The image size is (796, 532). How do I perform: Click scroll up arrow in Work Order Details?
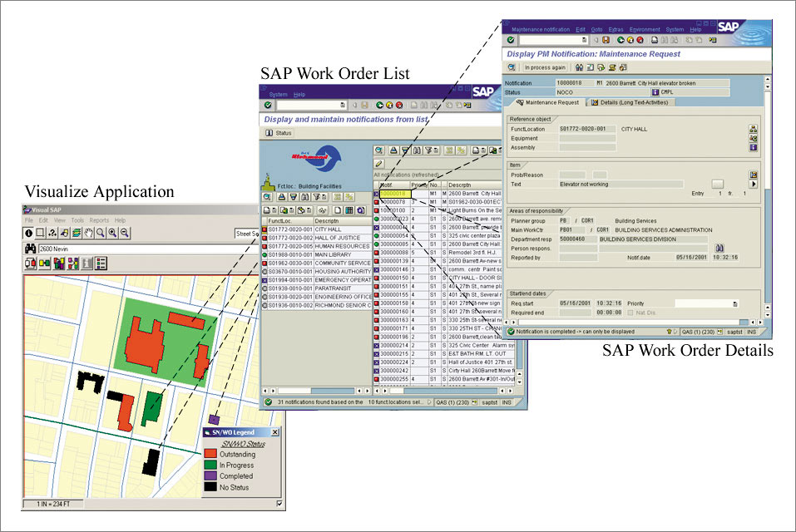767,79
